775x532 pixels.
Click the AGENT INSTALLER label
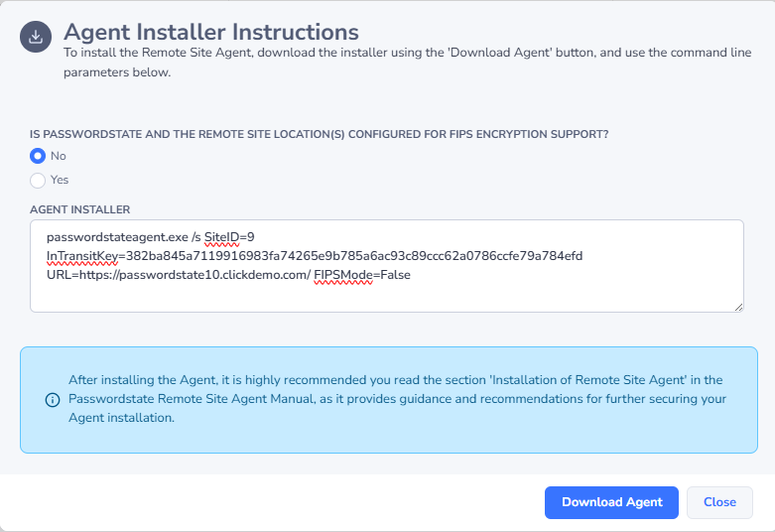click(x=80, y=209)
